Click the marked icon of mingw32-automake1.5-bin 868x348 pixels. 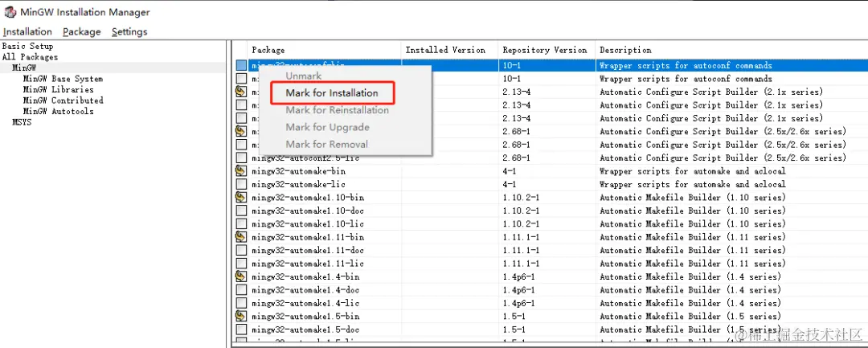pos(241,316)
